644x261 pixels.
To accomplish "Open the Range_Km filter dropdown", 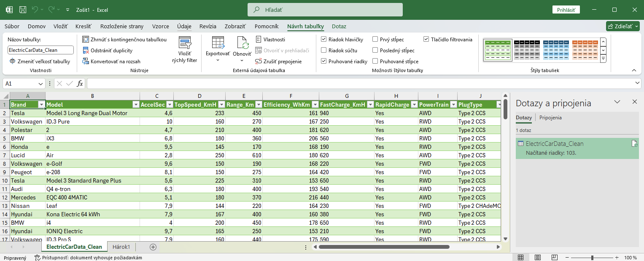I will [x=258, y=105].
